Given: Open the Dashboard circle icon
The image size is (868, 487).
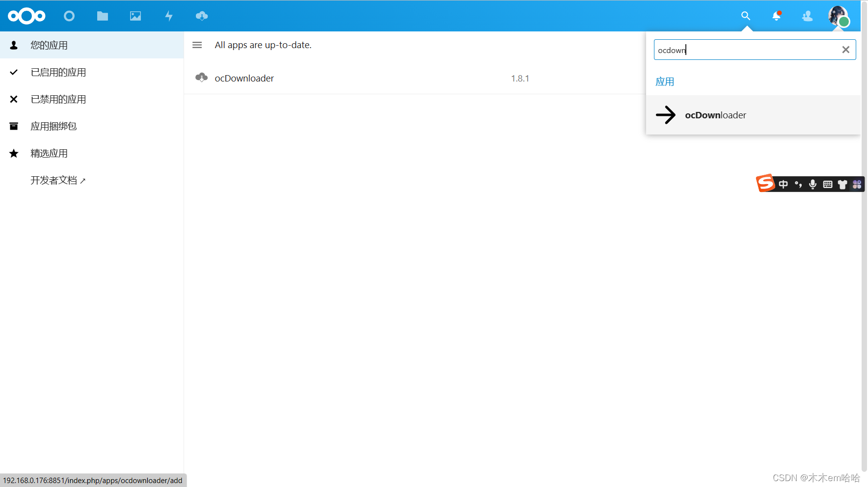Looking at the screenshot, I should coord(69,16).
